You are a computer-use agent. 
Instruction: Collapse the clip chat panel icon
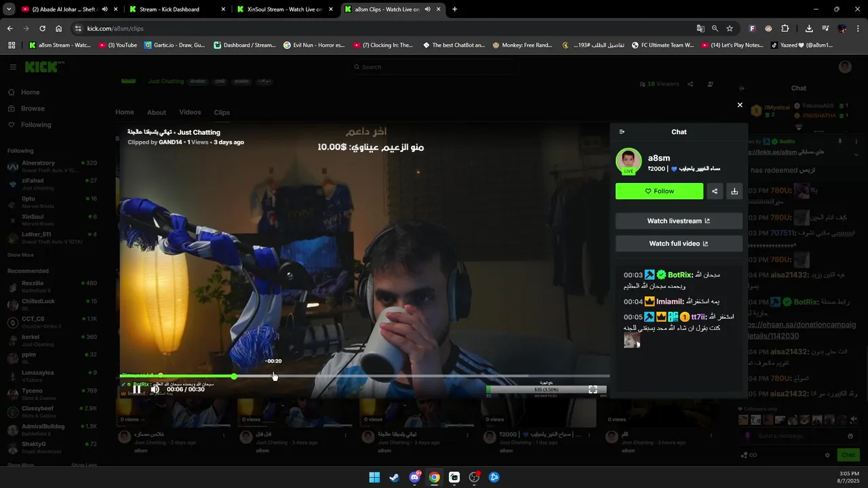point(622,132)
